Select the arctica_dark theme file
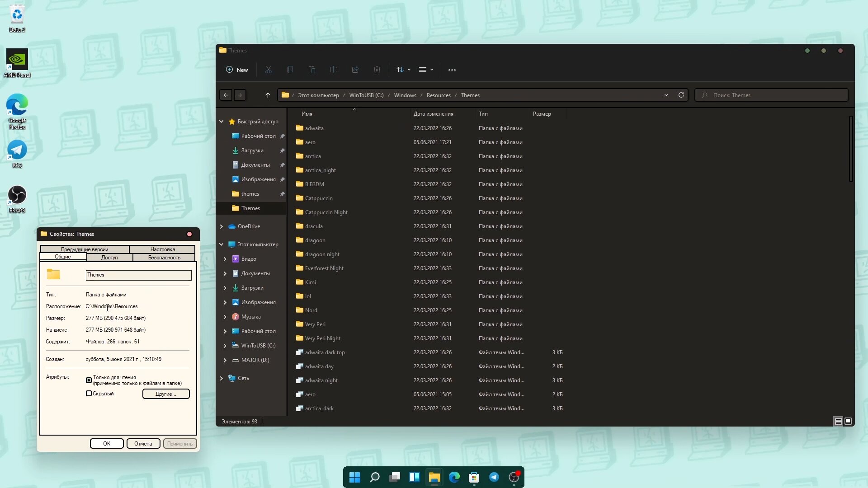 point(319,408)
